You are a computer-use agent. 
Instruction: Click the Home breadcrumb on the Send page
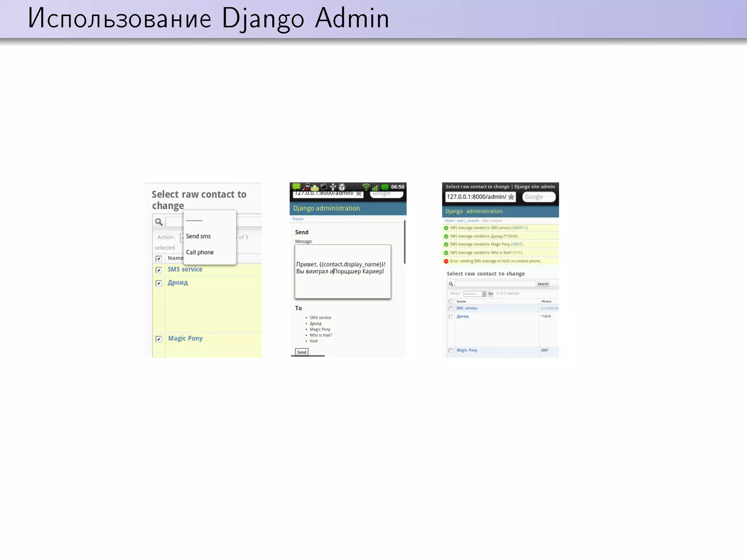[x=298, y=219]
